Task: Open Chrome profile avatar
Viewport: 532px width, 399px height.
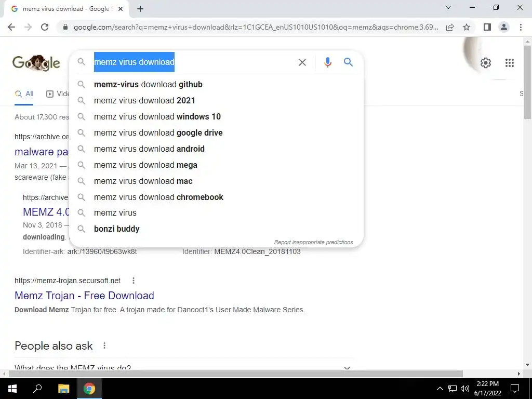Action: [504, 27]
